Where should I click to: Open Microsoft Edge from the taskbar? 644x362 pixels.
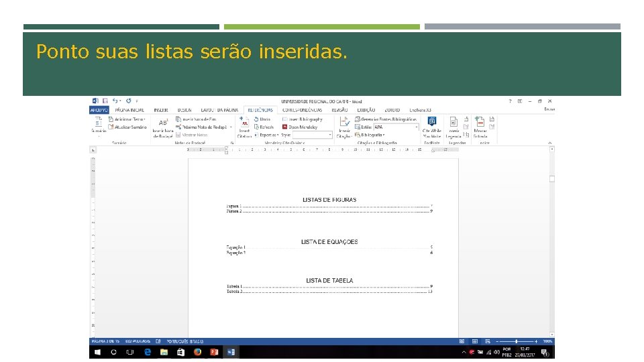148,352
